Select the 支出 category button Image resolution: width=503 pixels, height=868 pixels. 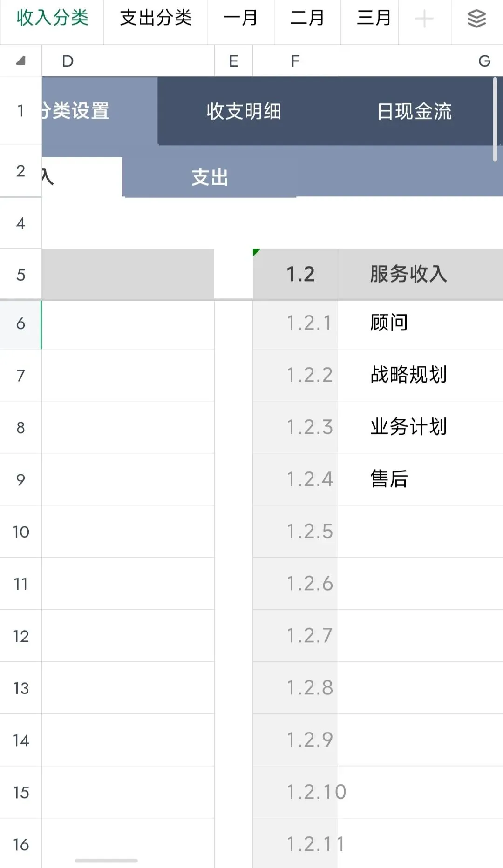210,177
